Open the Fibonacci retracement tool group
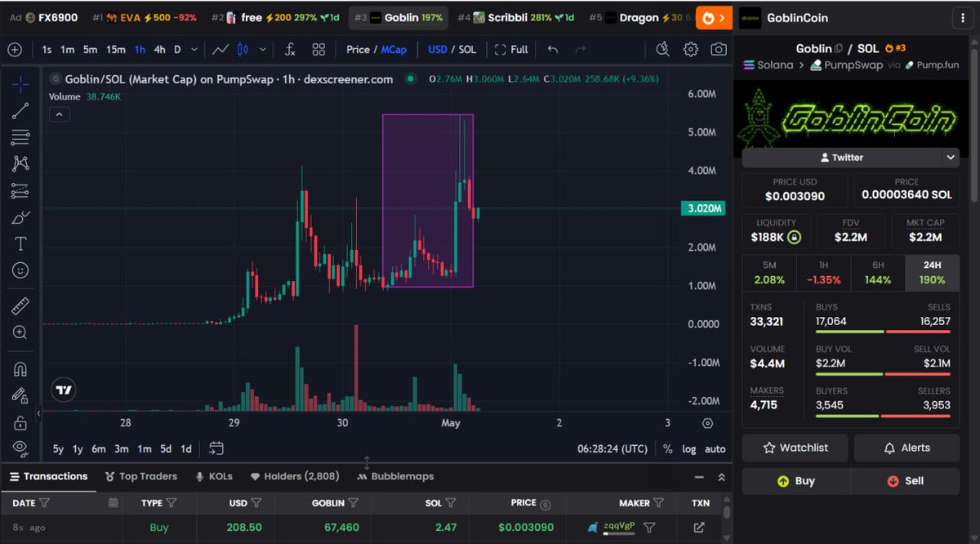980x544 pixels. [x=20, y=137]
